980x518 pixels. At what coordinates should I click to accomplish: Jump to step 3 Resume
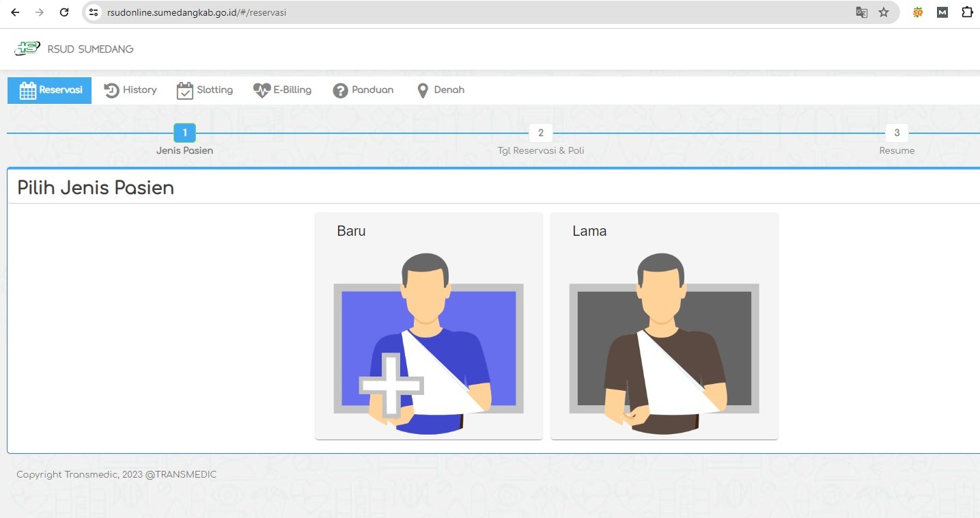(x=897, y=133)
